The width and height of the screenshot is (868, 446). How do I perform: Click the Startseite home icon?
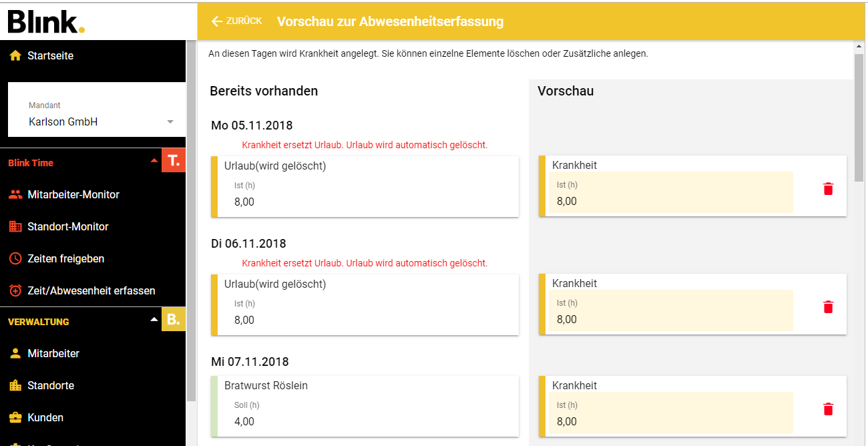click(15, 56)
